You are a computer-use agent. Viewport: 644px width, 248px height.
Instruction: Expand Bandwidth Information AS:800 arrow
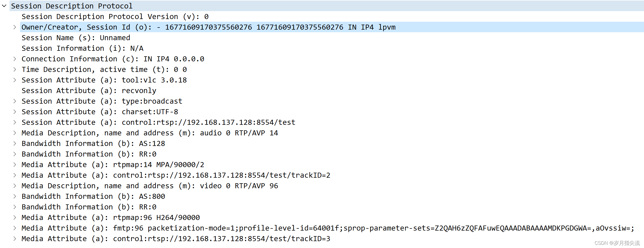pos(15,196)
